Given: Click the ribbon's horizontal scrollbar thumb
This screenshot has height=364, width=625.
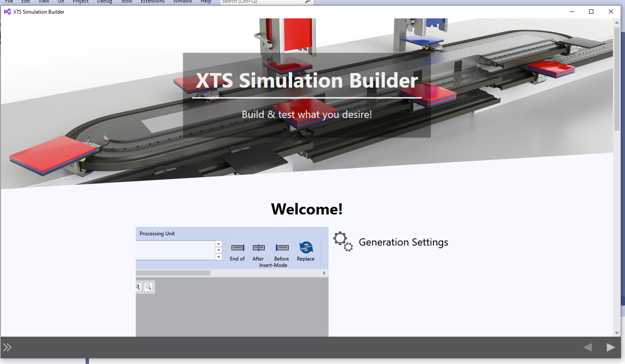Looking at the screenshot, I should coord(173,273).
